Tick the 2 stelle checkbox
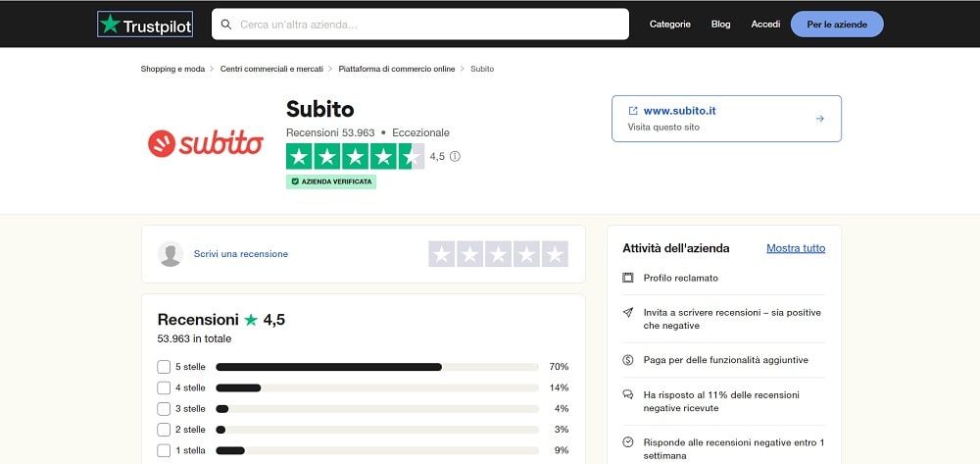 [x=164, y=430]
